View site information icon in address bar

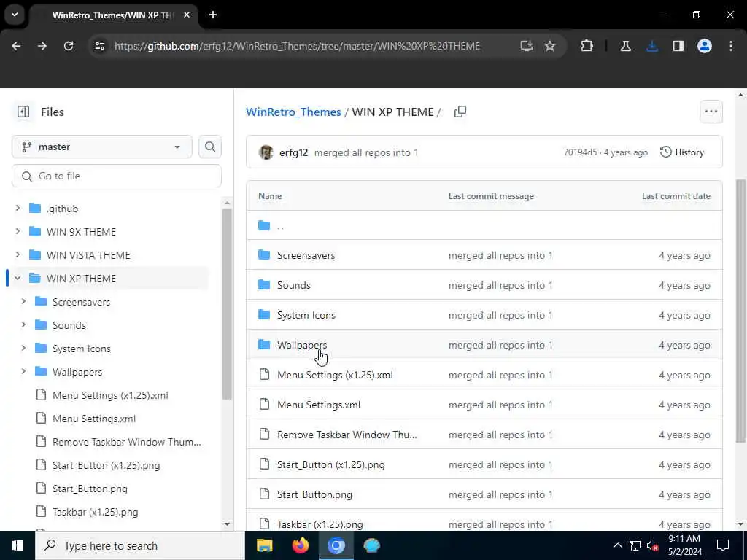(x=99, y=46)
